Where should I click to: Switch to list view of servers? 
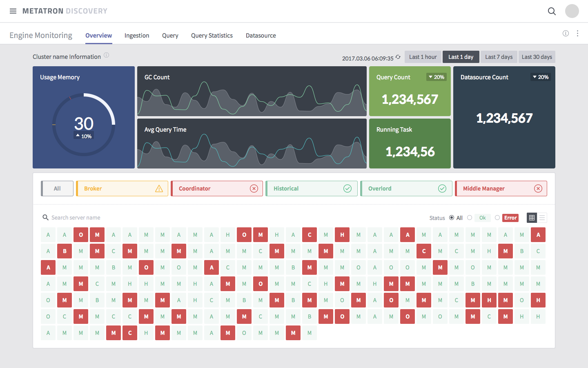tap(542, 218)
